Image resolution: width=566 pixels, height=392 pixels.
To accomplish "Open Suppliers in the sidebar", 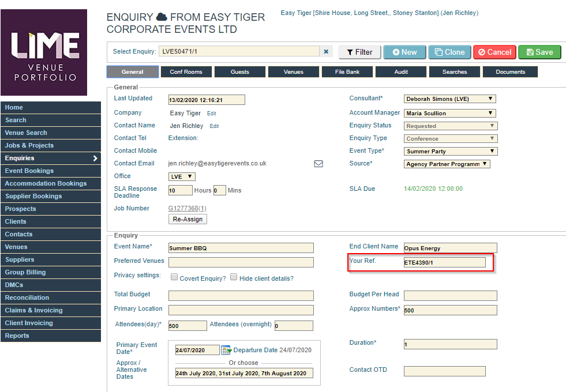I will 51,259.
